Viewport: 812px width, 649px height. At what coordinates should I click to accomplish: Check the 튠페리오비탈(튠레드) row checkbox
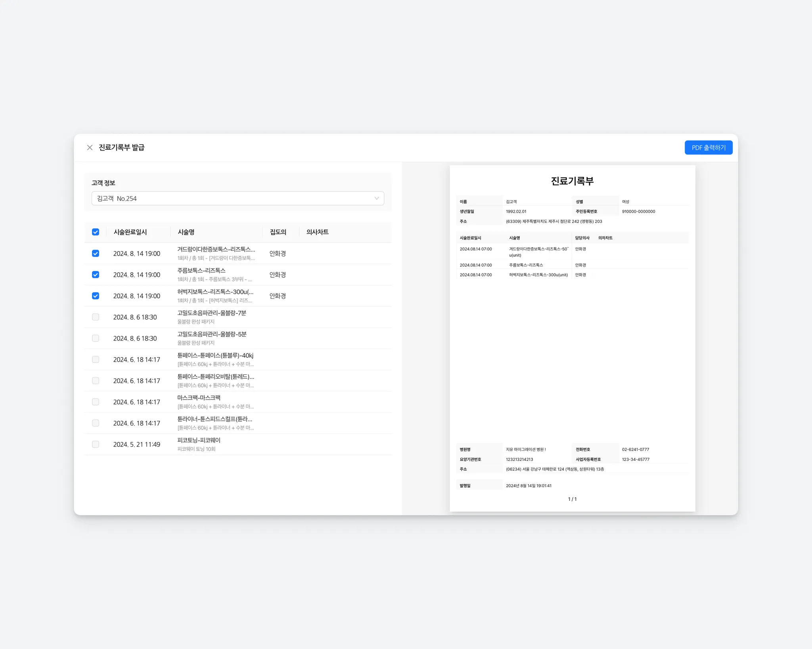(x=96, y=381)
